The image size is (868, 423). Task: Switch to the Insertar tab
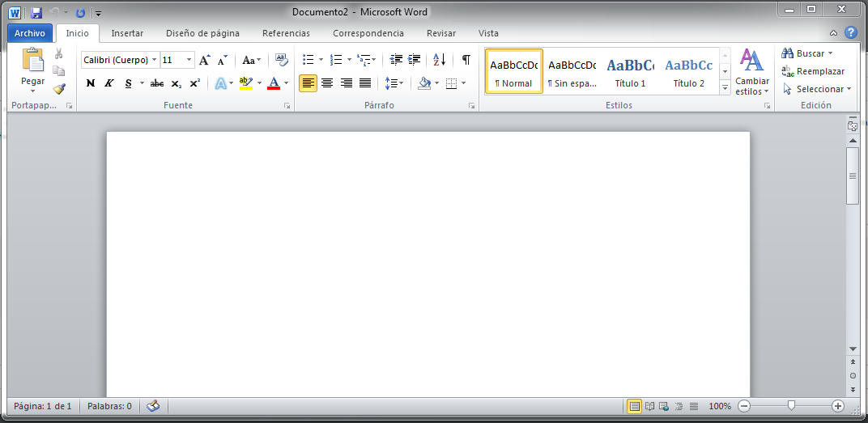127,33
